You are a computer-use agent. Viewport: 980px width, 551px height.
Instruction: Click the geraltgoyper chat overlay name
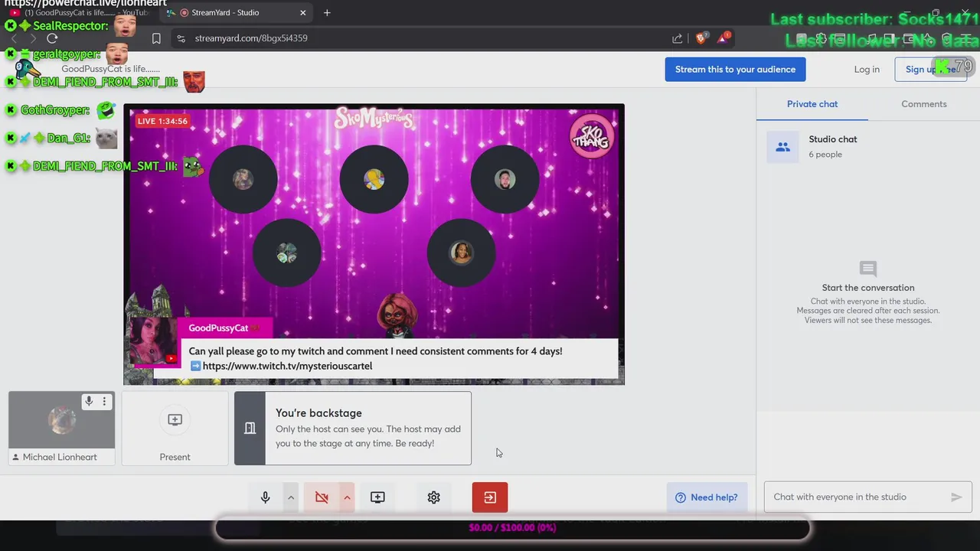click(67, 54)
